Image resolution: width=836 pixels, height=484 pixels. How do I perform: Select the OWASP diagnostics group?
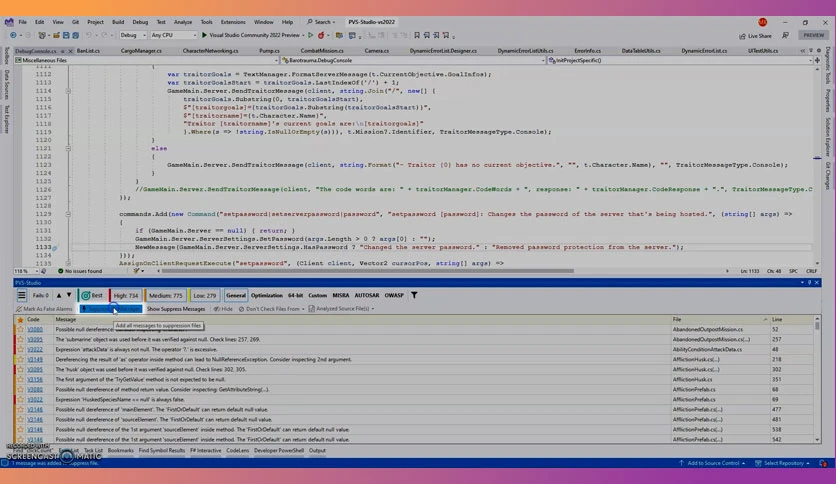tap(394, 295)
